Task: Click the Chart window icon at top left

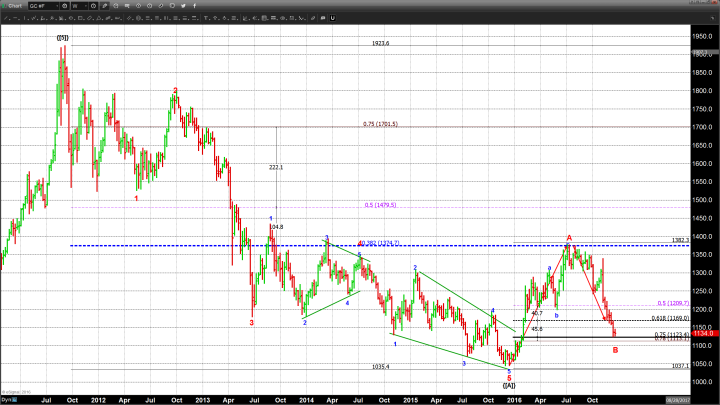Action: coord(4,5)
